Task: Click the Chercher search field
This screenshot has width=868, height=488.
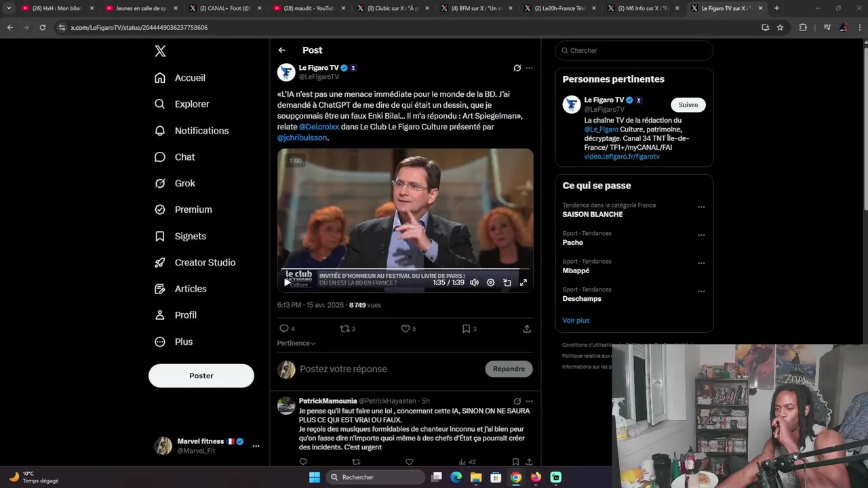Action: (634, 51)
